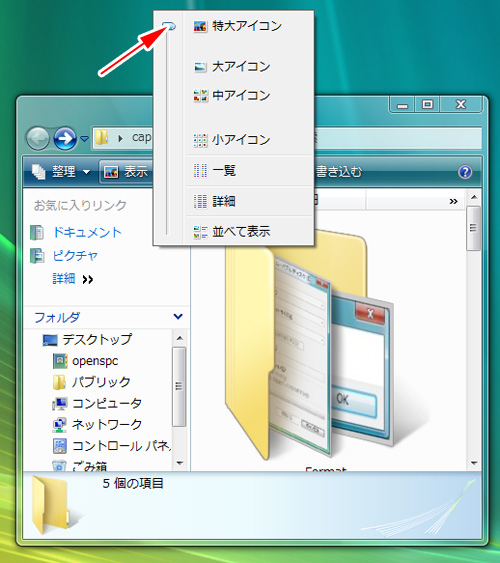This screenshot has height=563, width=500.
Task: Select コントロール パネル in tree
Action: point(121,446)
